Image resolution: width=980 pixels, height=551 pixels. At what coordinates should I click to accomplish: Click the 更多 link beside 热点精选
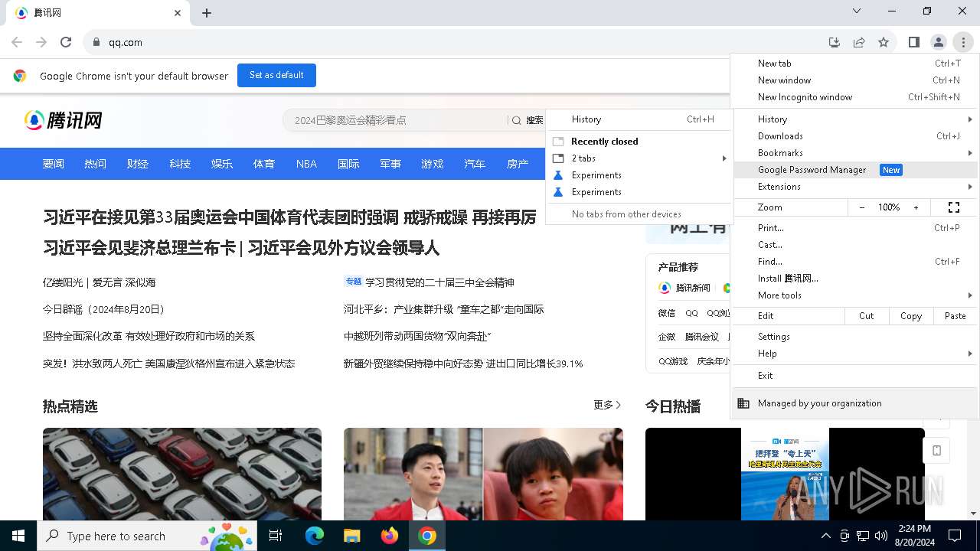click(x=607, y=405)
